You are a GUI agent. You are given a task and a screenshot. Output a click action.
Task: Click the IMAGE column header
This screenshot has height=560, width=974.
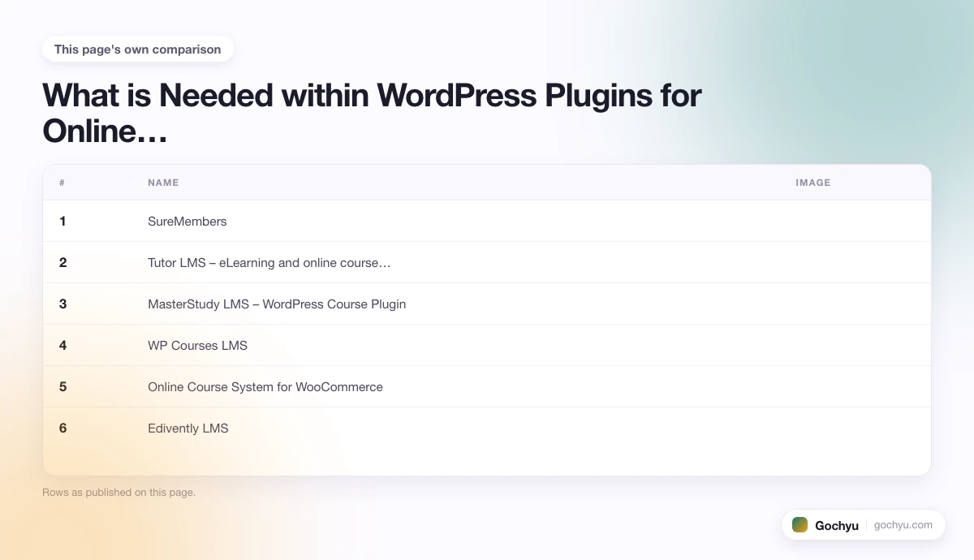pos(813,183)
